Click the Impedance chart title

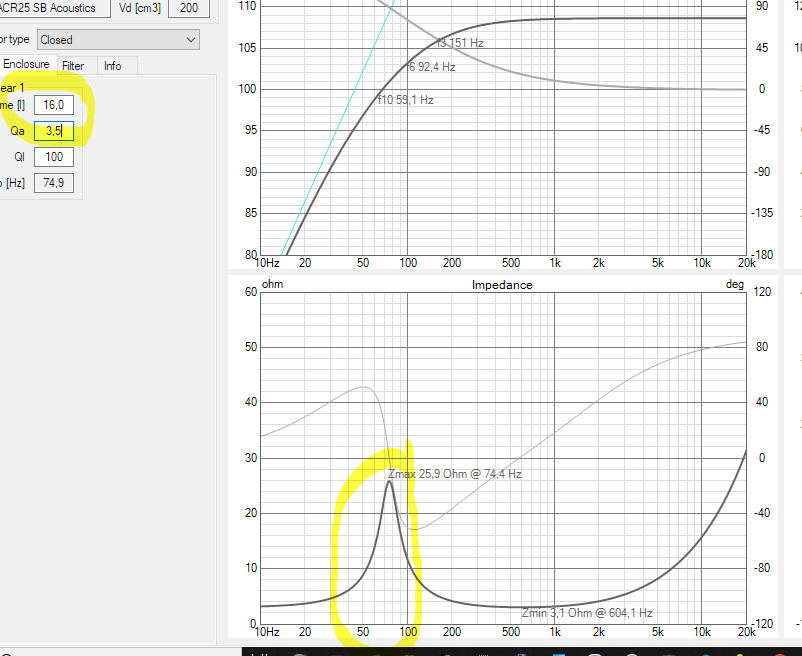[x=502, y=285]
